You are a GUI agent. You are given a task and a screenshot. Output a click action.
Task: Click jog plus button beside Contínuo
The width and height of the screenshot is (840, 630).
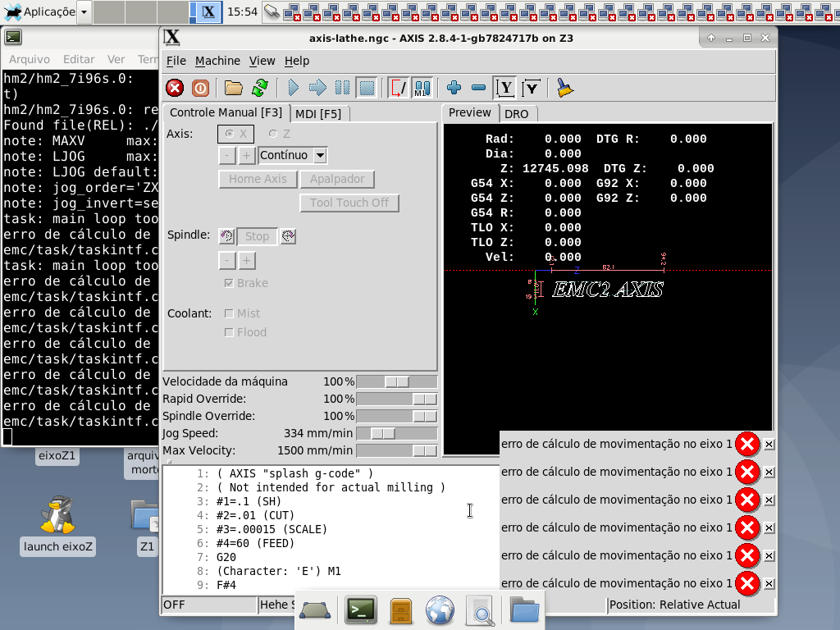coord(246,155)
